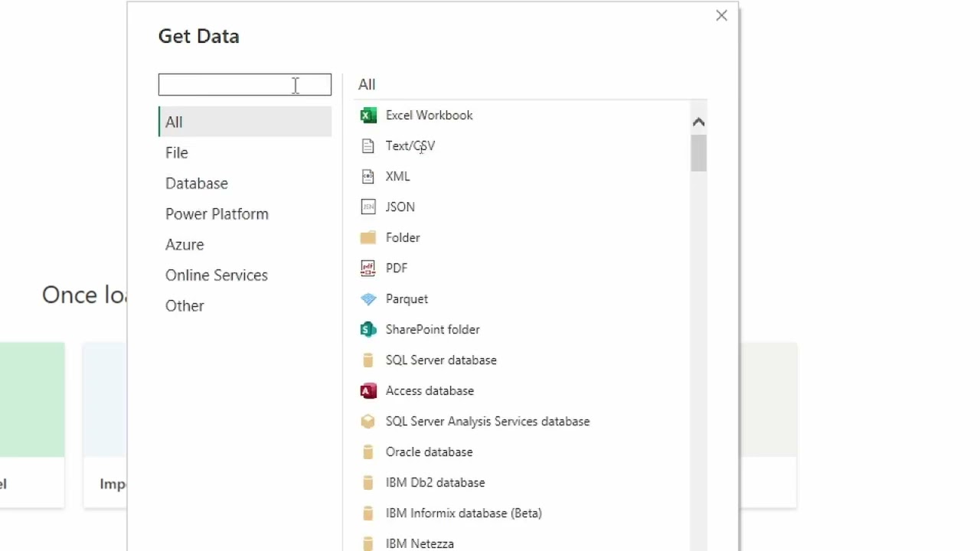Select the File category

point(245,152)
